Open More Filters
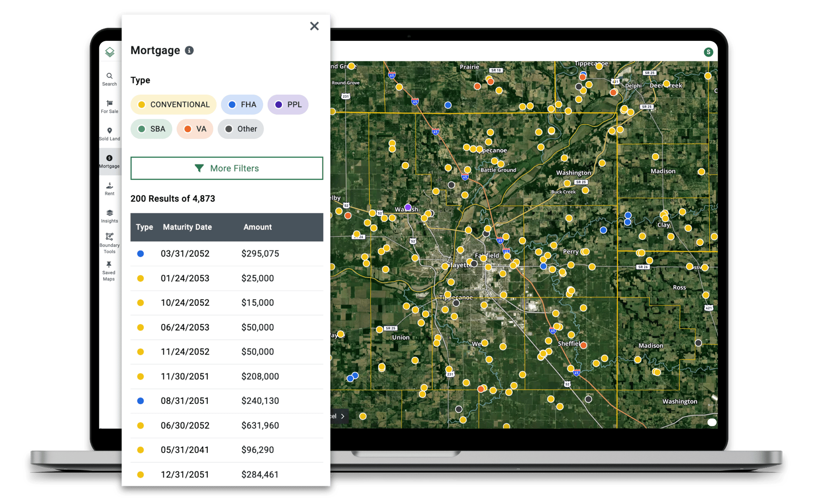The width and height of the screenshot is (816, 504). pos(227,168)
